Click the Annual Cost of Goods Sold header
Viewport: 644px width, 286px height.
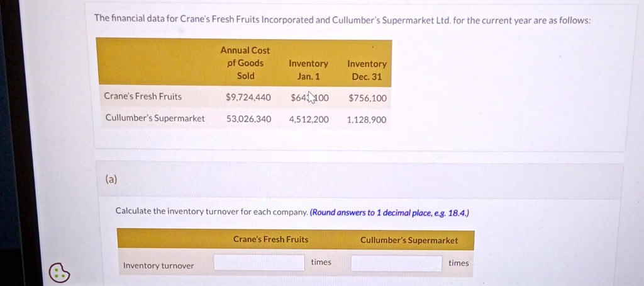pos(246,63)
